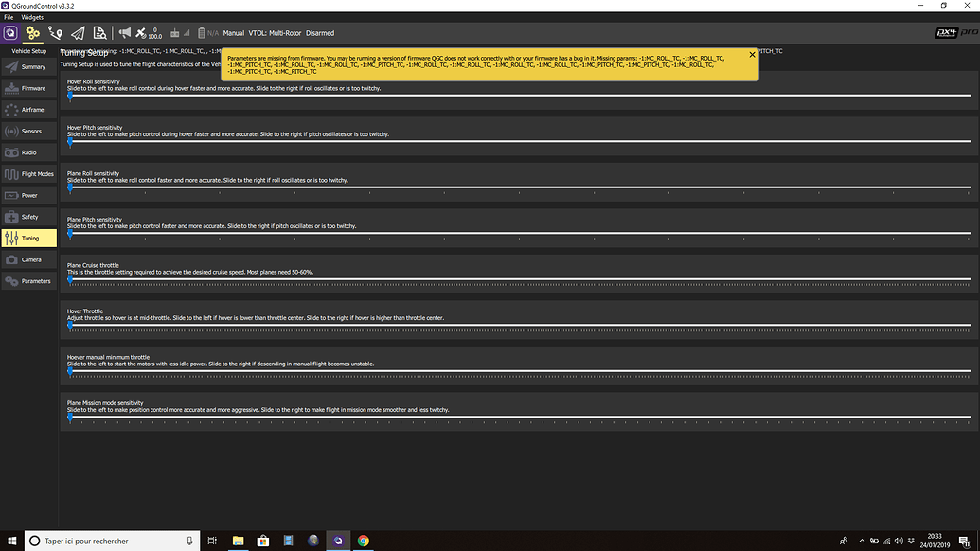The width and height of the screenshot is (980, 551).
Task: Open the Power setup page
Action: pos(28,196)
